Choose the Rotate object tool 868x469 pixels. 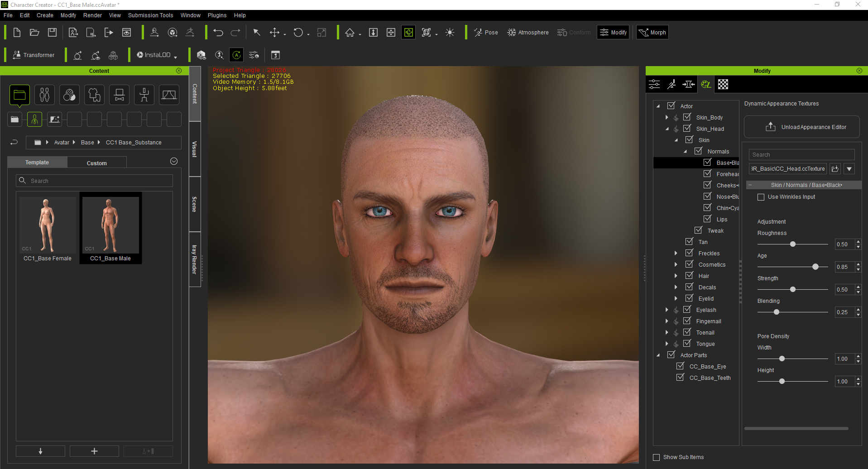click(298, 33)
